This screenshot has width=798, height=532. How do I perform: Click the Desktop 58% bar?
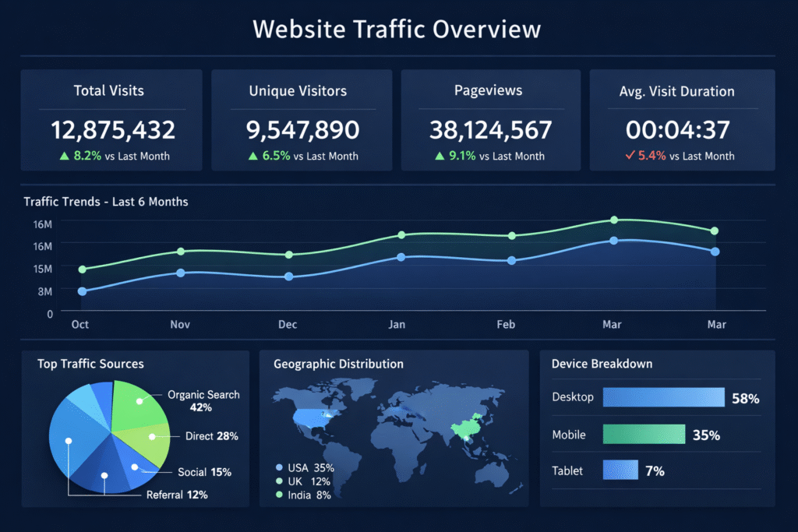click(664, 397)
